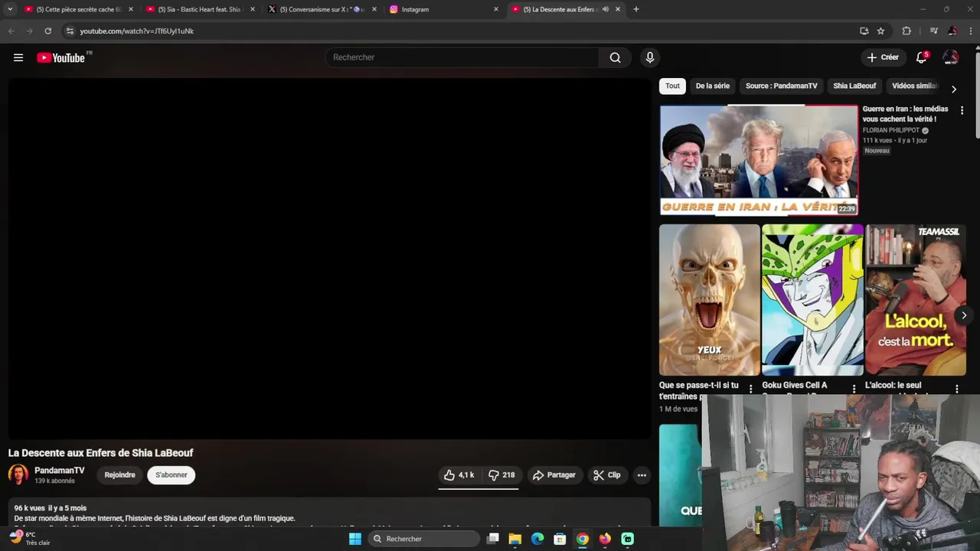
Task: Share the video with Partager
Action: point(554,475)
